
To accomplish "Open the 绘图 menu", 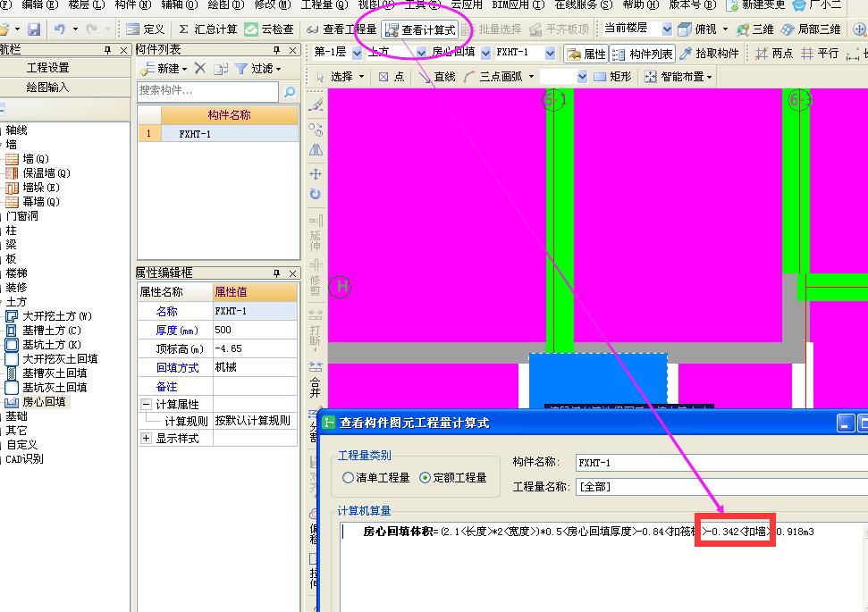I will [226, 5].
